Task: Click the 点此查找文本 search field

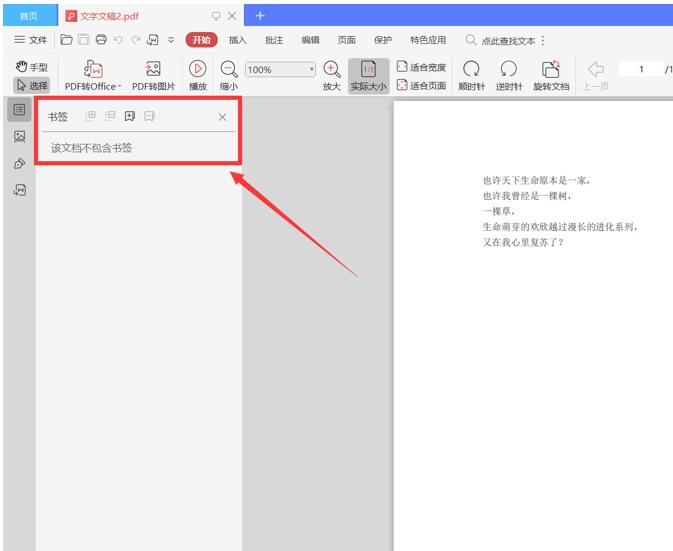Action: click(x=500, y=40)
